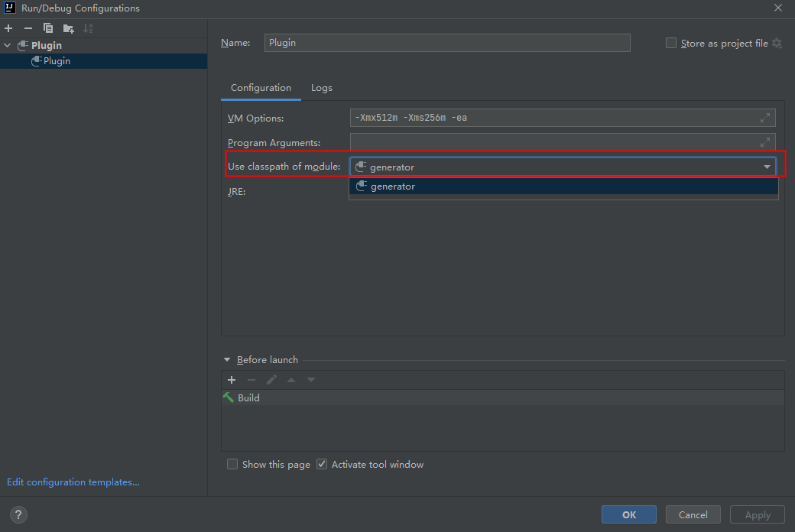The height and width of the screenshot is (532, 795).
Task: Remove the Before launch task
Action: coord(251,380)
